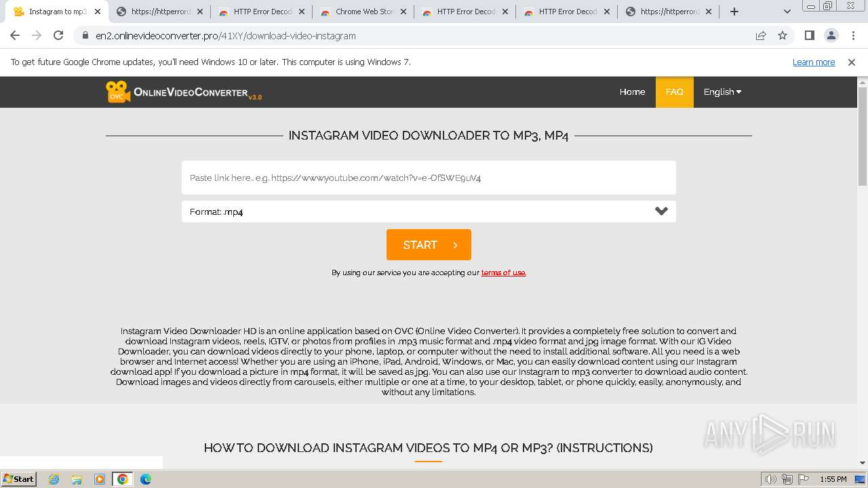Switch to the second HTTP Error Decoder tab

[465, 12]
